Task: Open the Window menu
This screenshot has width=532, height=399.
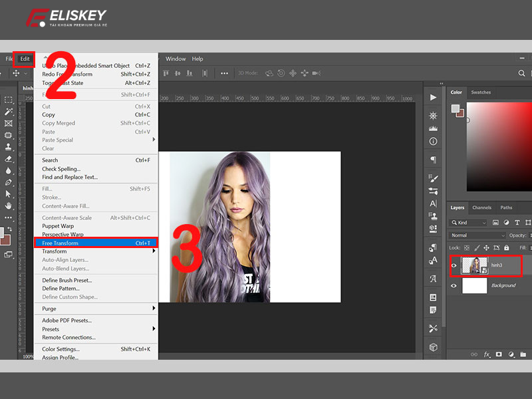Action: pyautogui.click(x=176, y=59)
